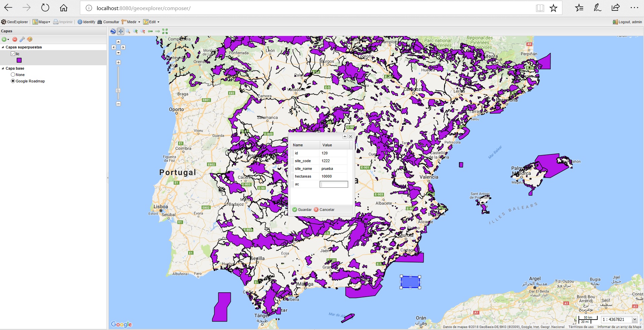Image resolution: width=644 pixels, height=330 pixels.
Task: Select the pan map tool
Action: [x=121, y=31]
